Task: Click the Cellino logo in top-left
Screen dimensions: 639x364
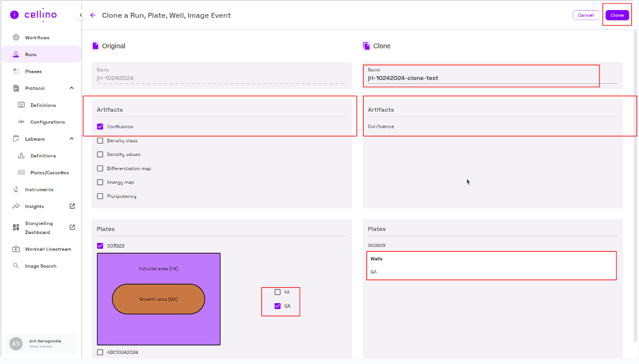Action: pos(34,15)
